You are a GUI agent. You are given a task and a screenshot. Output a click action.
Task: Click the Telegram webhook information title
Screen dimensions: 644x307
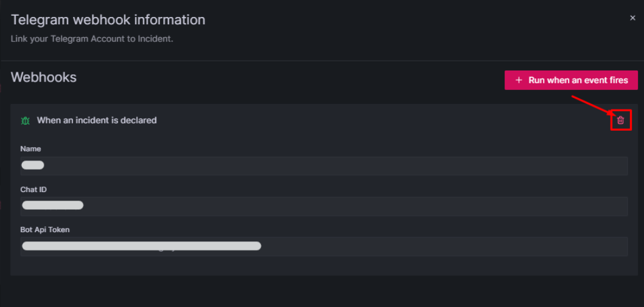coord(108,19)
